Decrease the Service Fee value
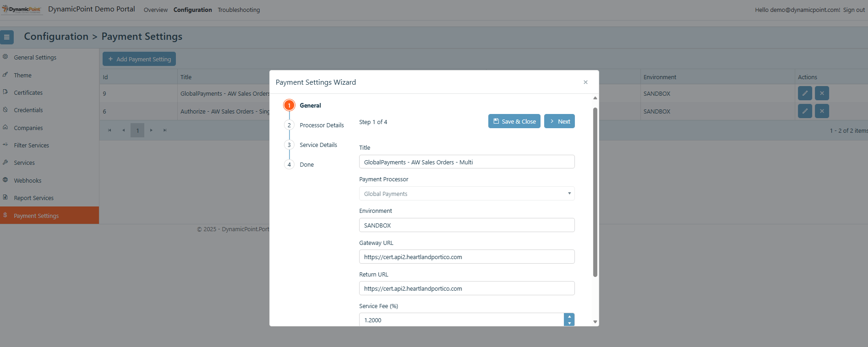 569,323
